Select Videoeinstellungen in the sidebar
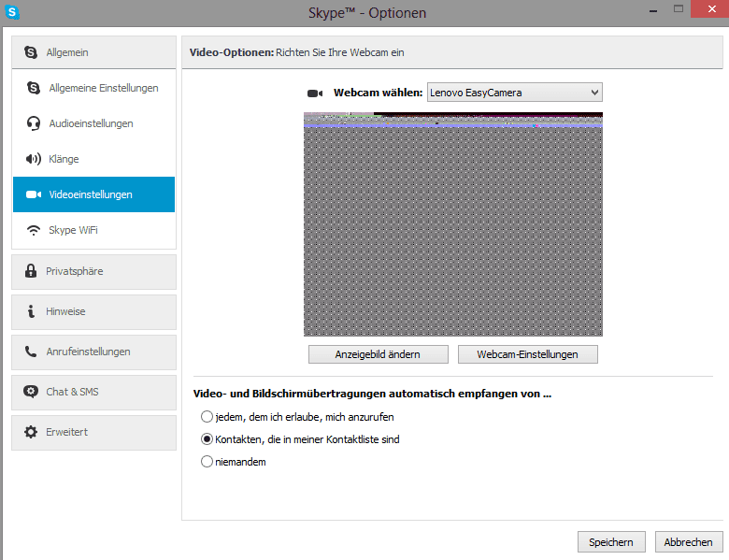This screenshot has width=729, height=560. coord(93,194)
